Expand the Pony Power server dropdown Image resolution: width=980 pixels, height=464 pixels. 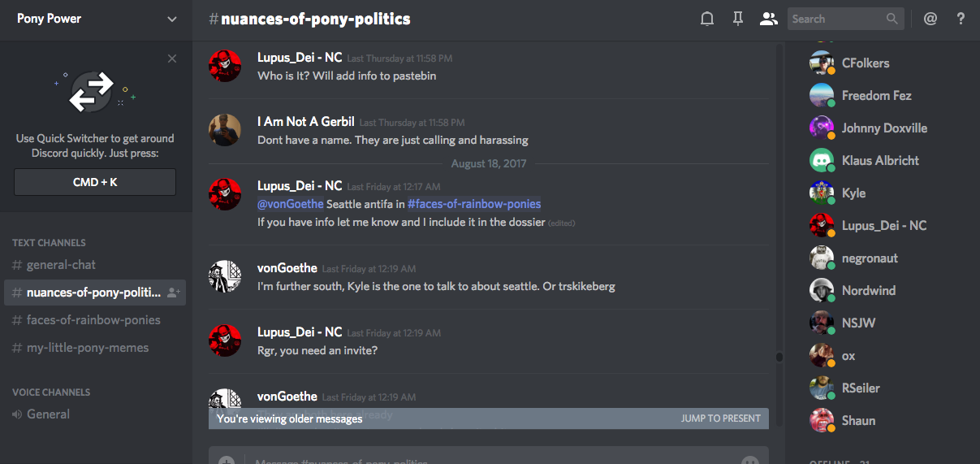[171, 19]
